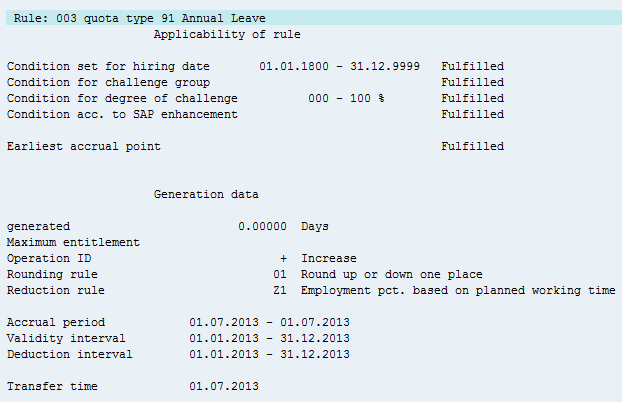Click the 'Condition set for hiring date' label
Screen dimensions: 622x402
[x=108, y=66]
